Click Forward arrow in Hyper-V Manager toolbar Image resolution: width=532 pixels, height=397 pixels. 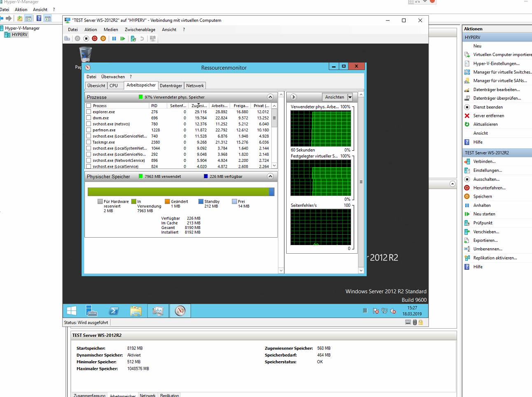click(x=9, y=18)
